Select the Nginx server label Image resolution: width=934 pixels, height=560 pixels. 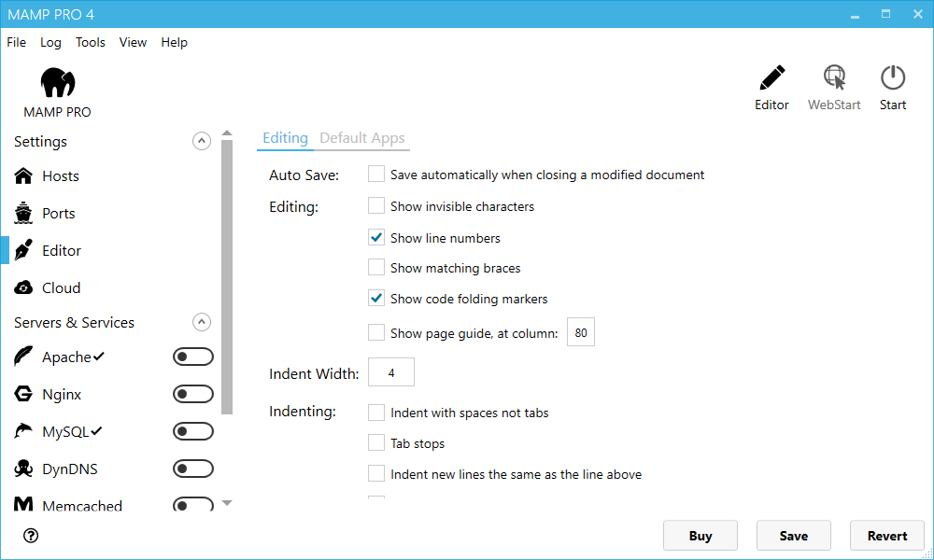pos(62,395)
